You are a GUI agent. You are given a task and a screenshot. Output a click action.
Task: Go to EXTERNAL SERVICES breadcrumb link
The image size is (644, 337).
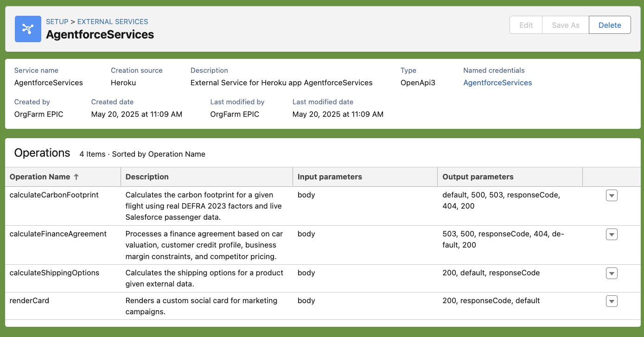(x=113, y=22)
